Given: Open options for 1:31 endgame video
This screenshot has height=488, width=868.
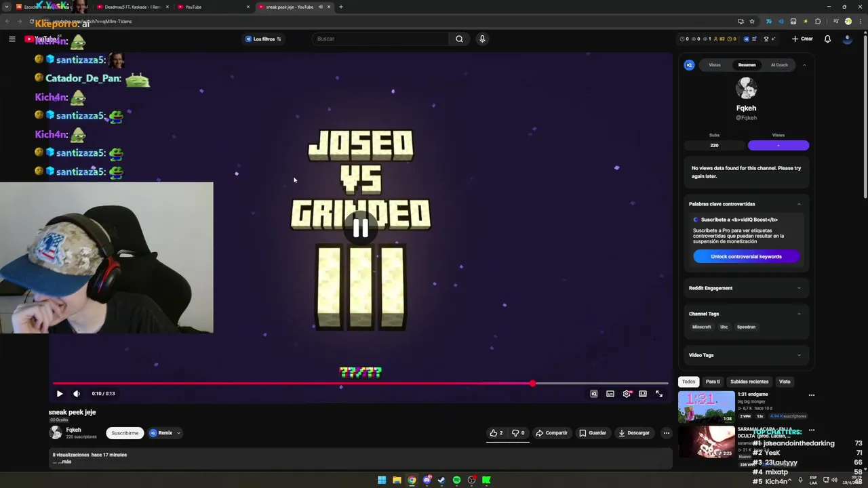Looking at the screenshot, I should (811, 395).
